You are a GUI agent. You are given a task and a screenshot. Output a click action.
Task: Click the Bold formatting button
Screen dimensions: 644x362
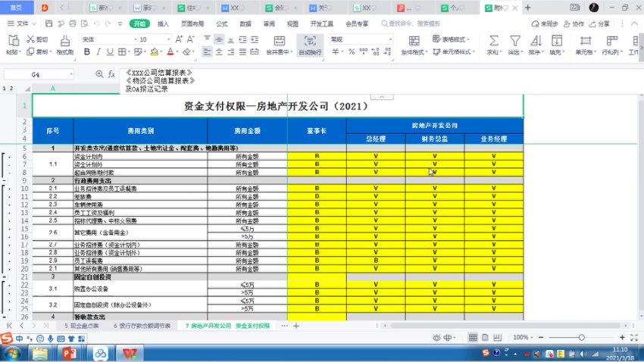click(87, 52)
